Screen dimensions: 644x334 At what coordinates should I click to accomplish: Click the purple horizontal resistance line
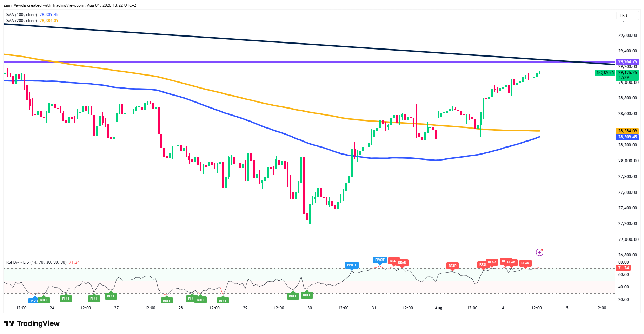coord(309,62)
